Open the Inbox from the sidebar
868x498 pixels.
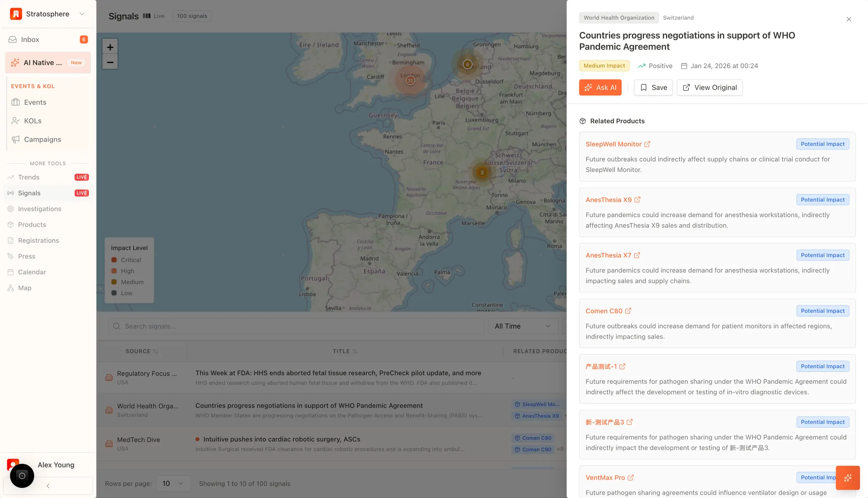tap(30, 39)
